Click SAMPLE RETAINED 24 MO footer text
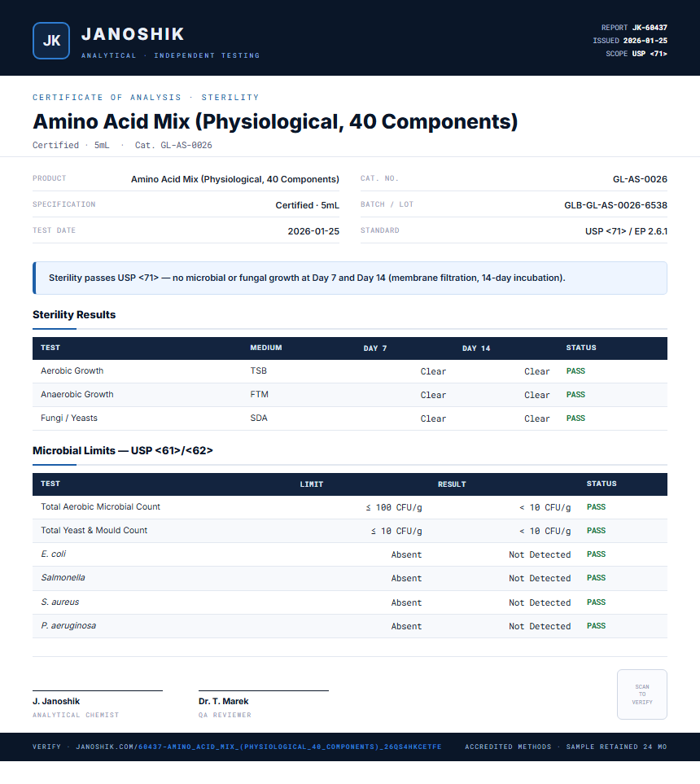Image resolution: width=700 pixels, height=784 pixels. (x=616, y=747)
